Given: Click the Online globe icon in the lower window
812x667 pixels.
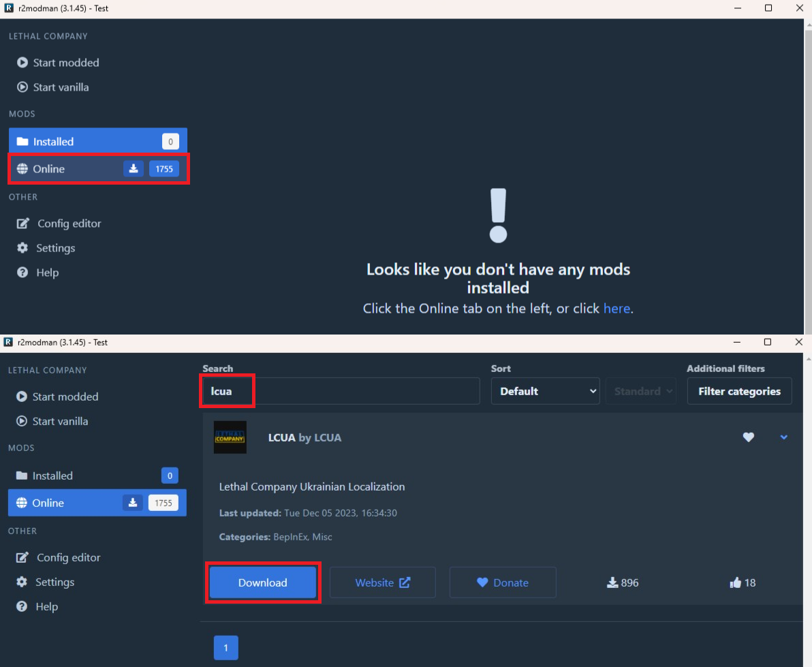Looking at the screenshot, I should [x=22, y=503].
